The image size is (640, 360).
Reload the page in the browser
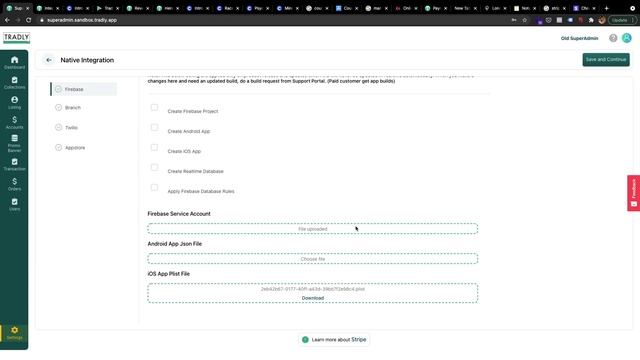pyautogui.click(x=28, y=20)
